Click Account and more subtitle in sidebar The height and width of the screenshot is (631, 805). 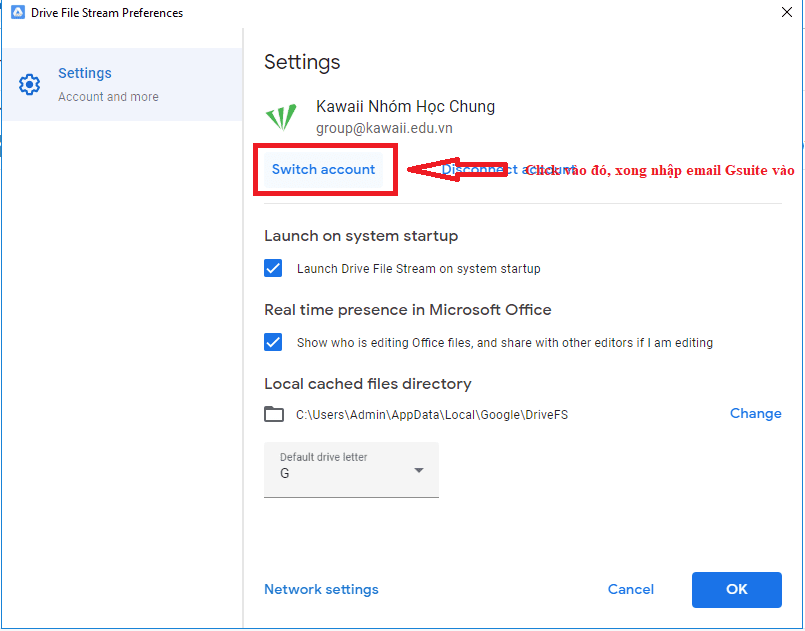pos(108,97)
